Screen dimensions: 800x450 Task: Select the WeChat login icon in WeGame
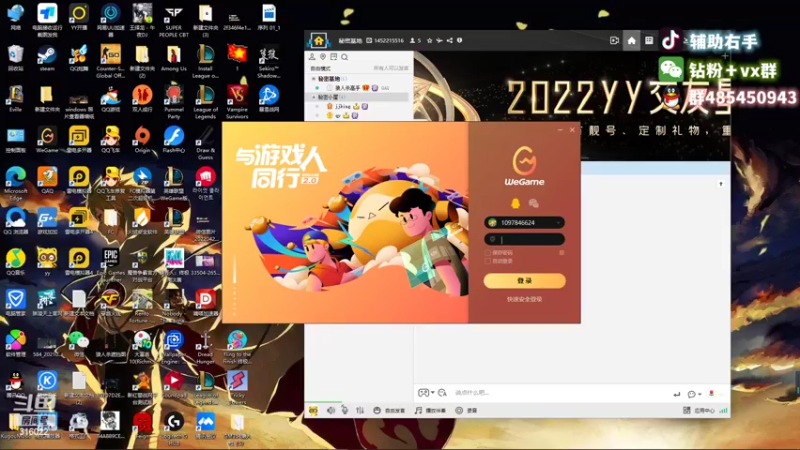(x=534, y=204)
